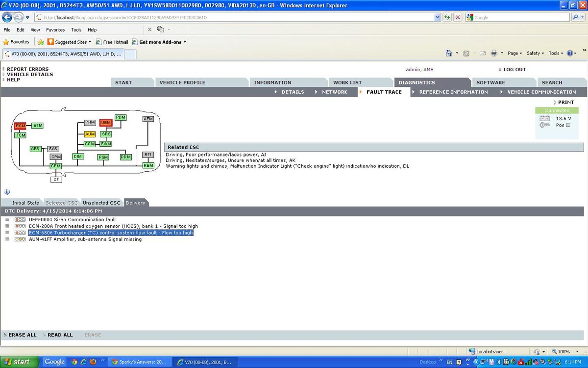The width and height of the screenshot is (588, 368).
Task: Open the Vehicle Profile tab
Action: (x=182, y=82)
